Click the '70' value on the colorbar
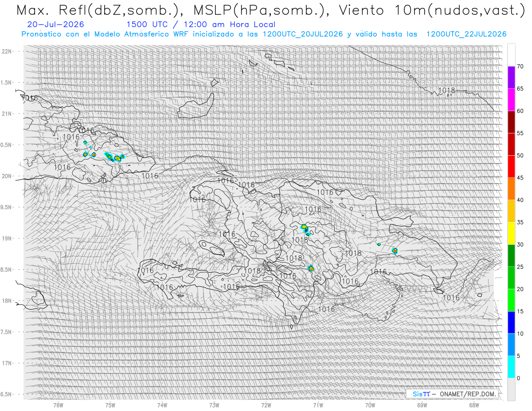 point(520,67)
